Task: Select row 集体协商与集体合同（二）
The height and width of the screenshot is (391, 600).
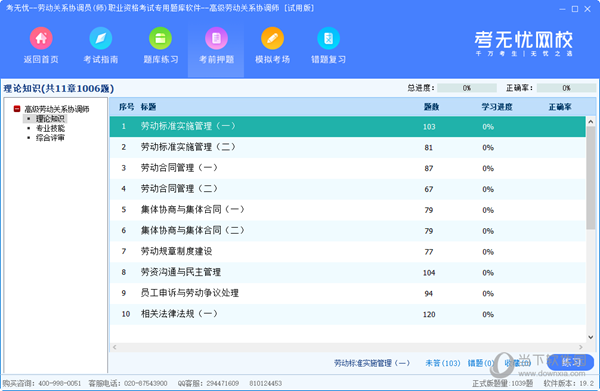Action: [x=347, y=231]
